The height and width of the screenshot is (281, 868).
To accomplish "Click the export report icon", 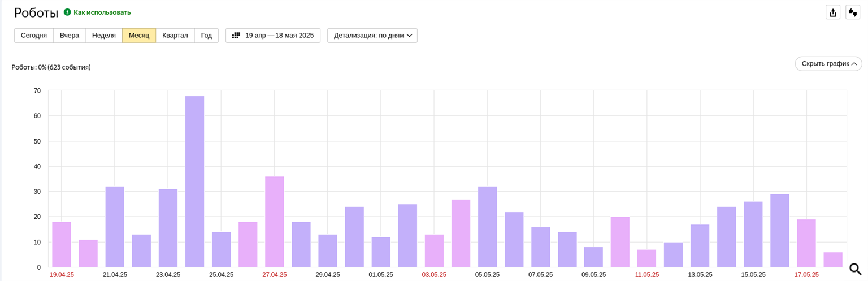I will point(832,12).
